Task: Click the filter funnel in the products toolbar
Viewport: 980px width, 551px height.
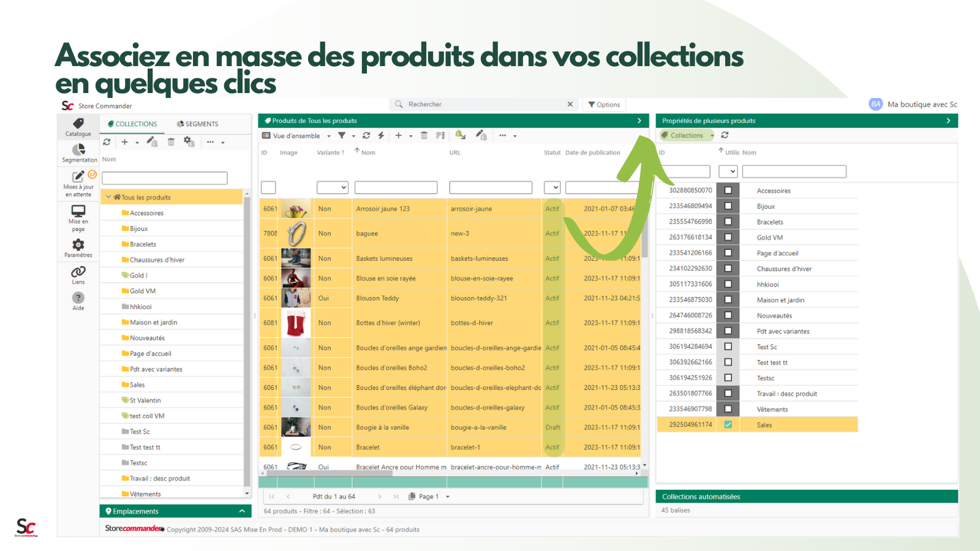Action: 342,135
